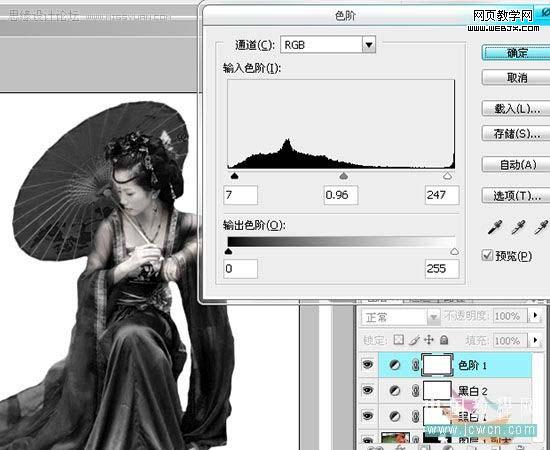Click the input shadow field showing 7
The height and width of the screenshot is (450, 550).
tap(241, 195)
